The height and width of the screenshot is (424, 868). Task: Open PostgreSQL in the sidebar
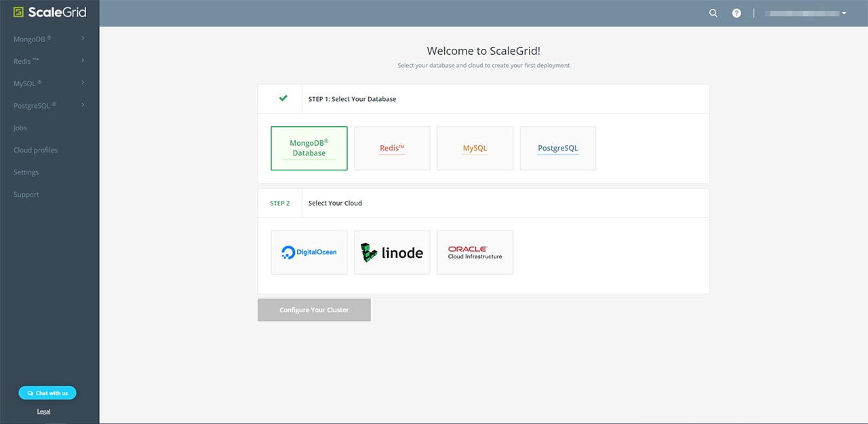35,106
